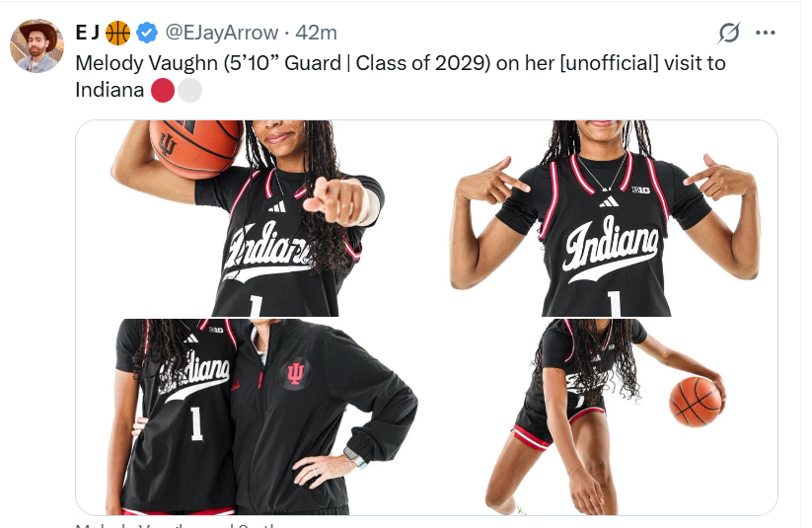Click the red circle emoji after Indiana
The height and width of the screenshot is (528, 812).
[x=163, y=90]
